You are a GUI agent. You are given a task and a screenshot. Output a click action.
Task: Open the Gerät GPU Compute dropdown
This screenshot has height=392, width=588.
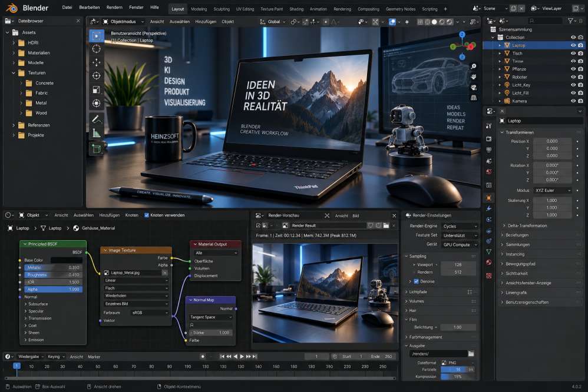[460, 245]
